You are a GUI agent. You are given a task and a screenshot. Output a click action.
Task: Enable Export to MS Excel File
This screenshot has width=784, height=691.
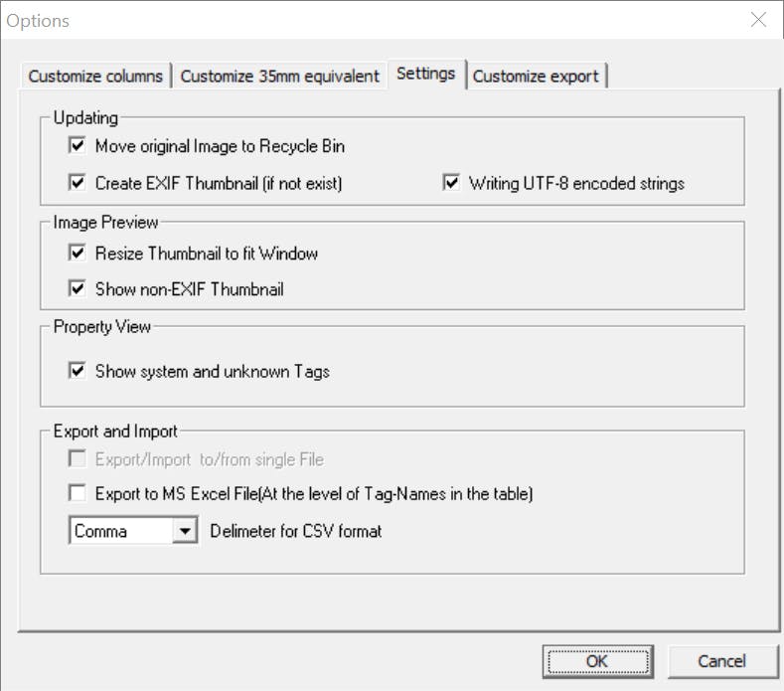click(x=78, y=493)
